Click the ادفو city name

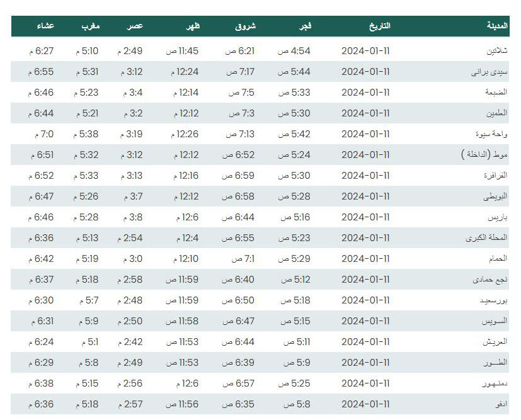point(501,404)
